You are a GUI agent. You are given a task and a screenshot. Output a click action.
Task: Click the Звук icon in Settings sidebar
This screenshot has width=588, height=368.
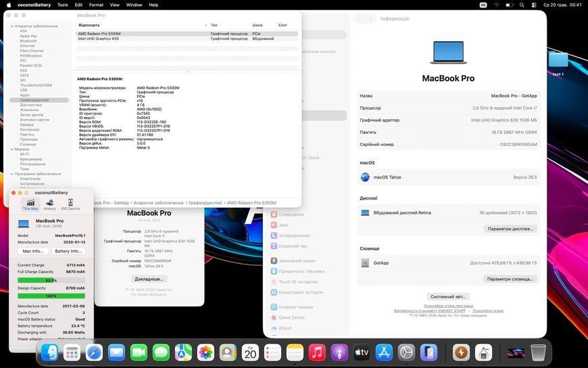pyautogui.click(x=274, y=225)
